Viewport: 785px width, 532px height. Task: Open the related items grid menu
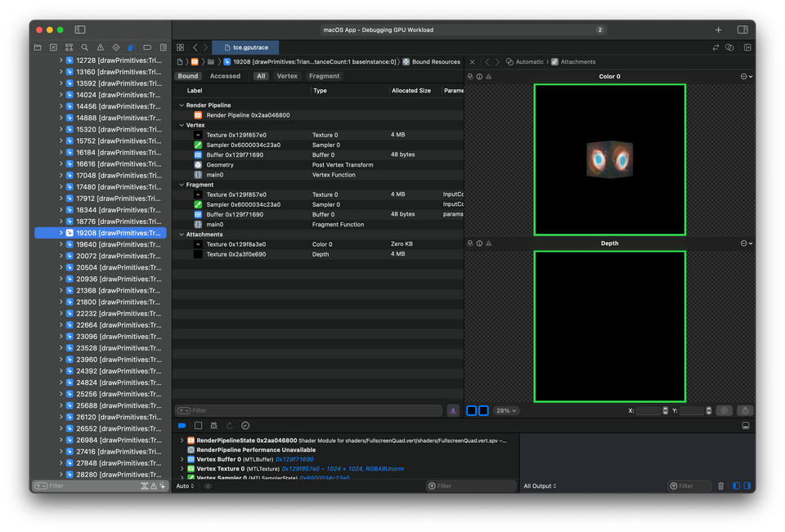click(180, 47)
